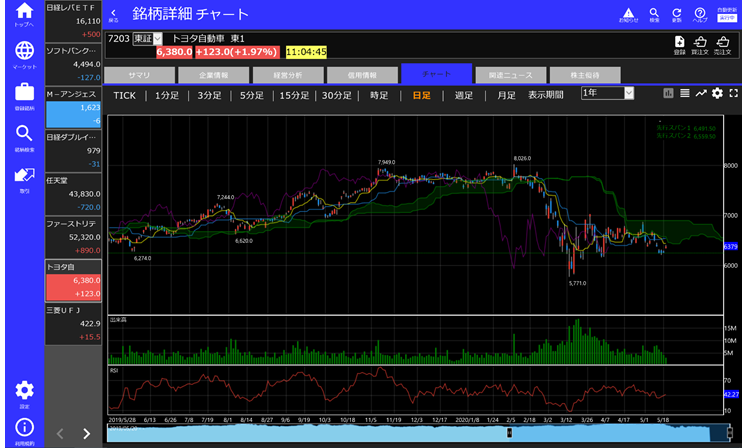The height and width of the screenshot is (448, 750).
Task: Open the display period 1年 dropdown
Action: (x=608, y=93)
